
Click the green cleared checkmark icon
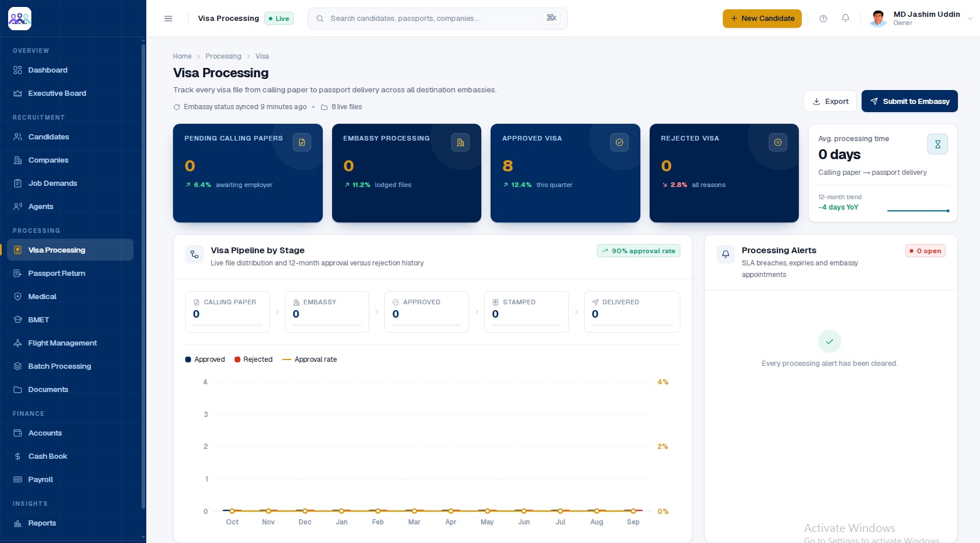click(x=830, y=341)
